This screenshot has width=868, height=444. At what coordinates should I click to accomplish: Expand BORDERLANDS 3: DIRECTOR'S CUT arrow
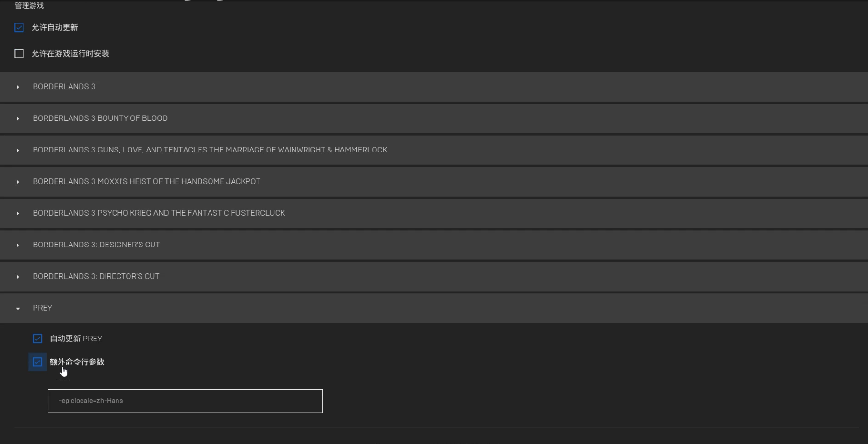pos(18,277)
